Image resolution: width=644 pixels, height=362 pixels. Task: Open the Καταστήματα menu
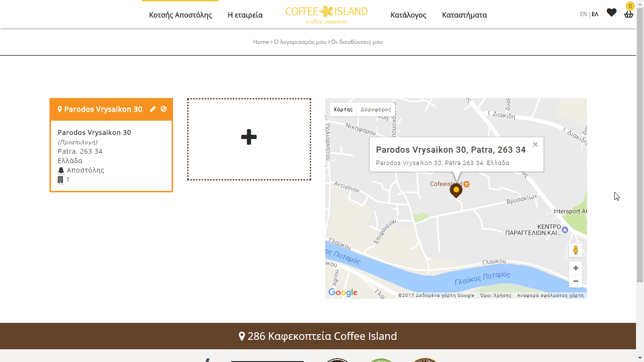coord(464,15)
